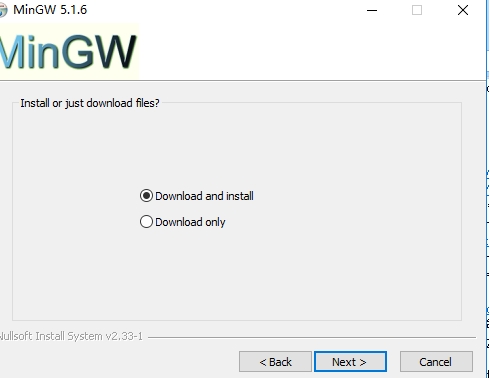Proceed with the Next > button

pyautogui.click(x=350, y=362)
